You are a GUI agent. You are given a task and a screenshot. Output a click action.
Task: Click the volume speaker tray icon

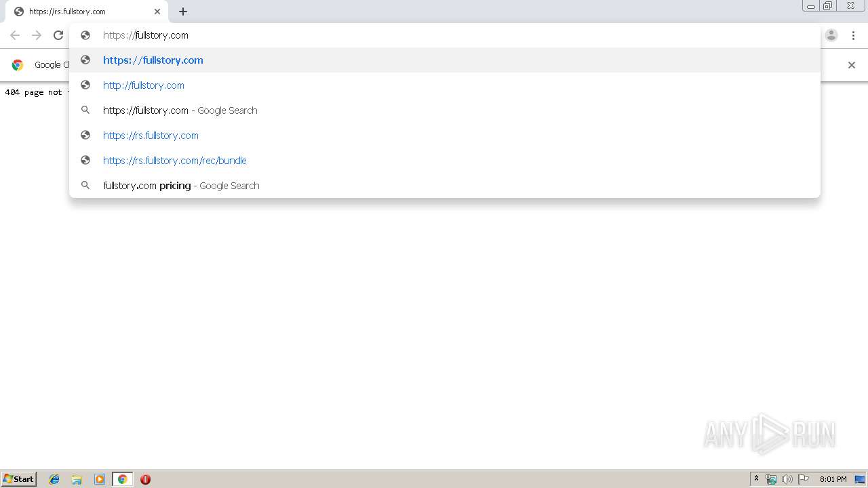[787, 479]
